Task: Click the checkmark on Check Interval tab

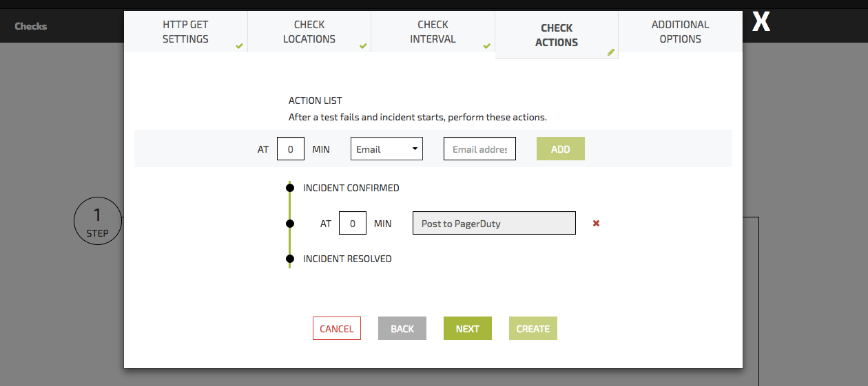Action: [x=486, y=46]
